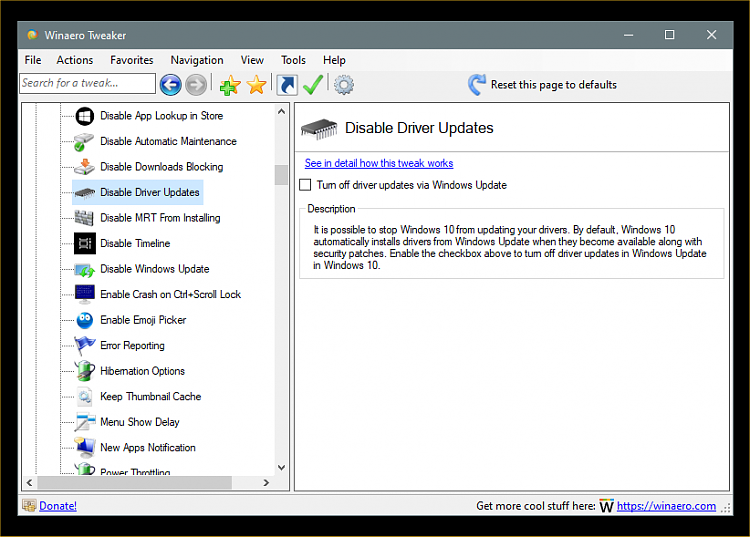Click the horizontal scrollbar thumb under tree
This screenshot has height=537, width=750.
[134, 482]
